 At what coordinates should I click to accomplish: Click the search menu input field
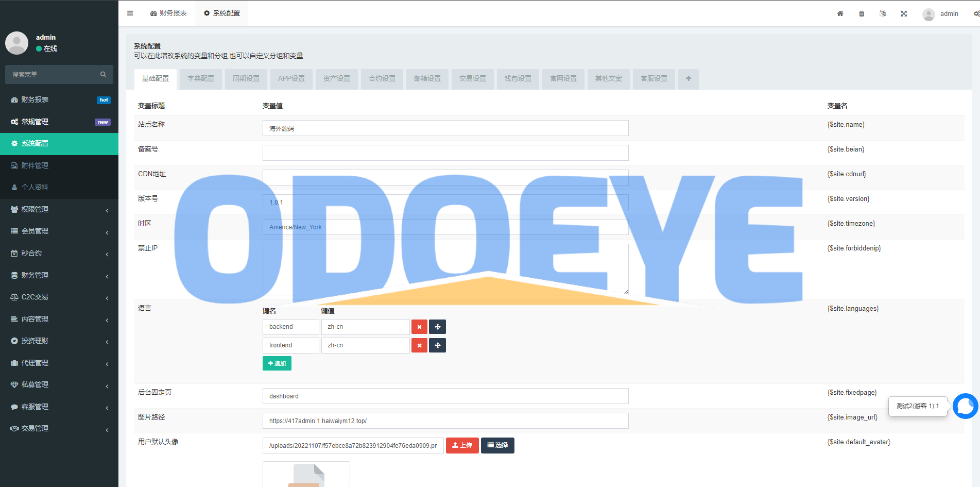click(51, 74)
